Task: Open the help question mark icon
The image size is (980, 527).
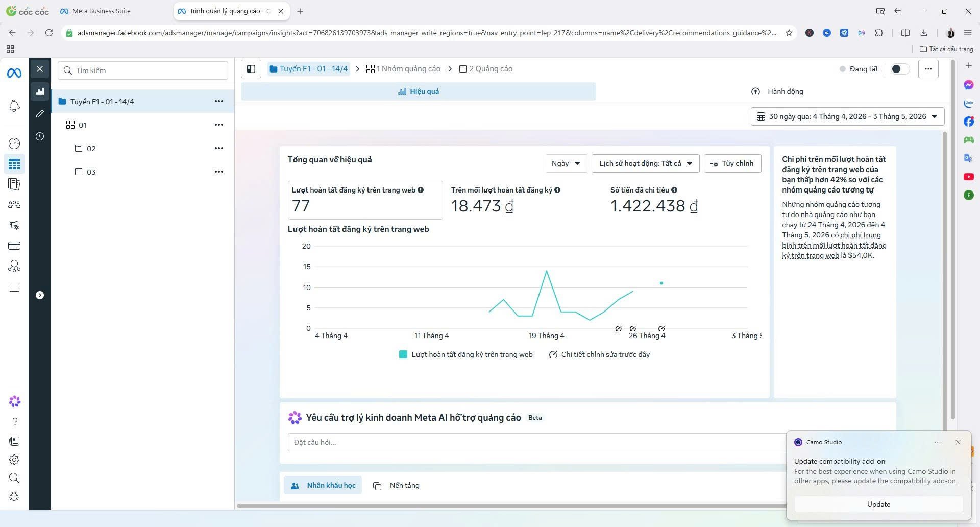Action: (14, 422)
